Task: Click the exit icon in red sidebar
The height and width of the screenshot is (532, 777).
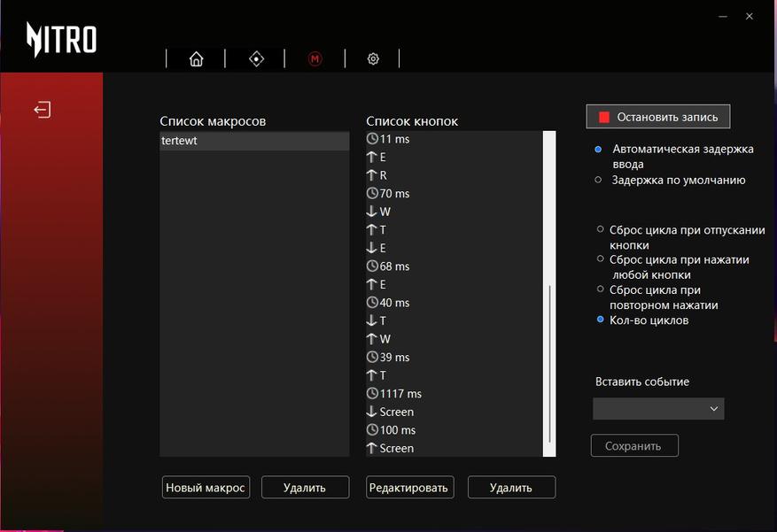Action: [43, 110]
